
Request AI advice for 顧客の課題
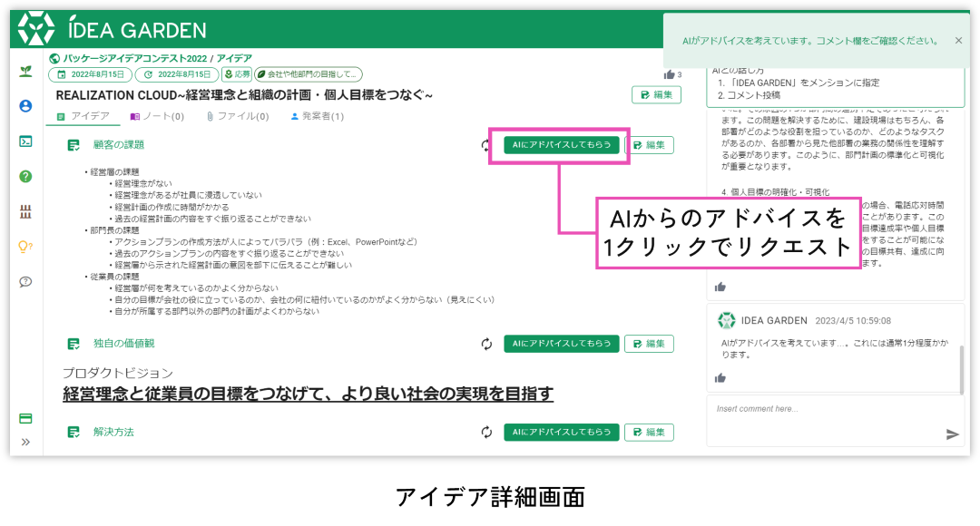tap(562, 145)
